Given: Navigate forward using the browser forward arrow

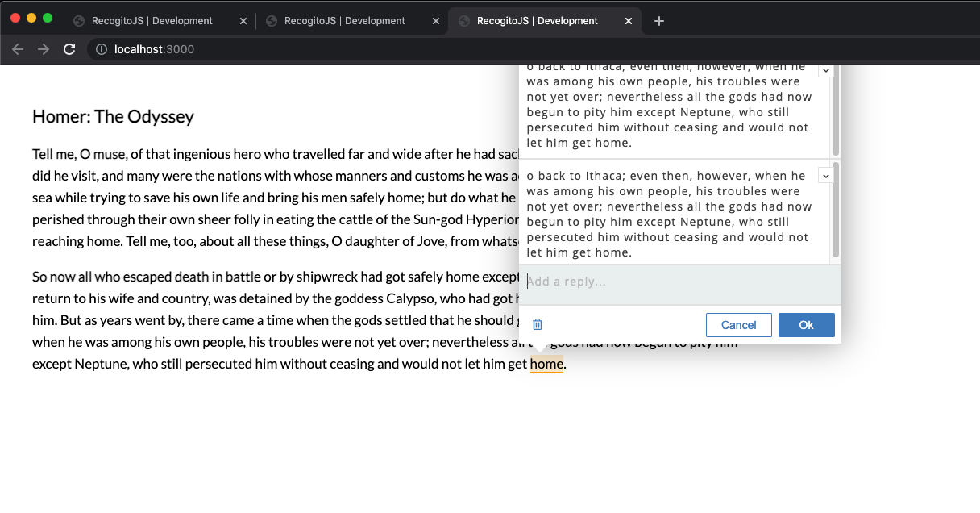Looking at the screenshot, I should pyautogui.click(x=43, y=48).
